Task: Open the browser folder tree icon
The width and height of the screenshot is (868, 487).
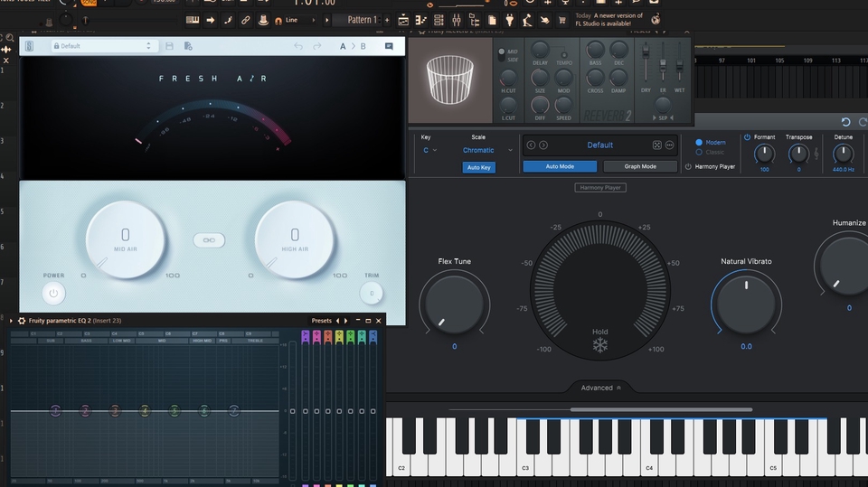Action: click(x=474, y=21)
